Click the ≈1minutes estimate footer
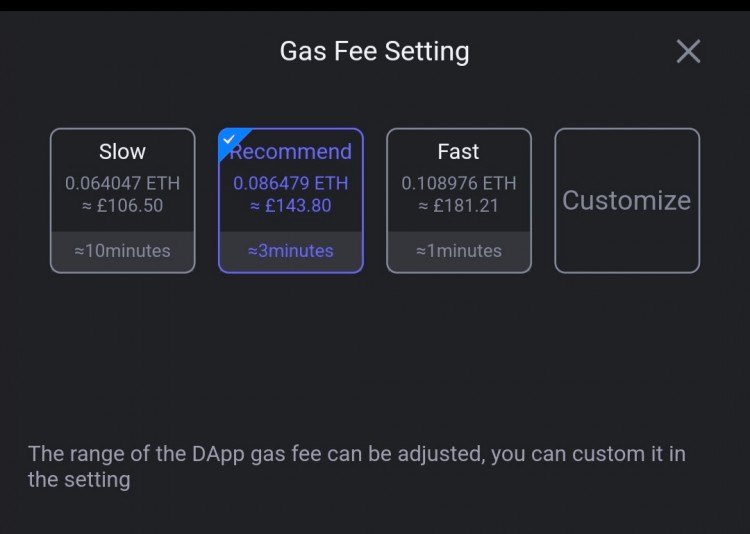750x534 pixels. [459, 252]
